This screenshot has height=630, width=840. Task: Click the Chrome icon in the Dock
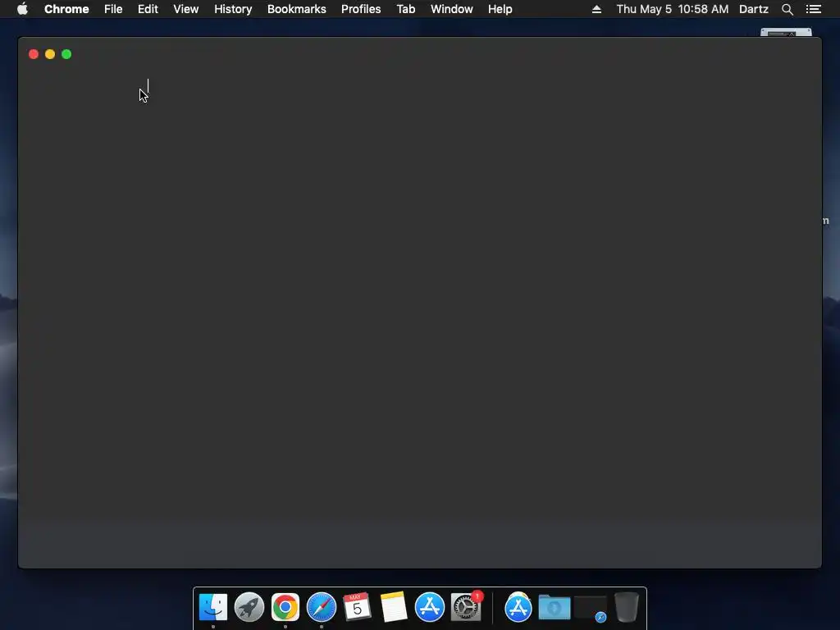[285, 607]
